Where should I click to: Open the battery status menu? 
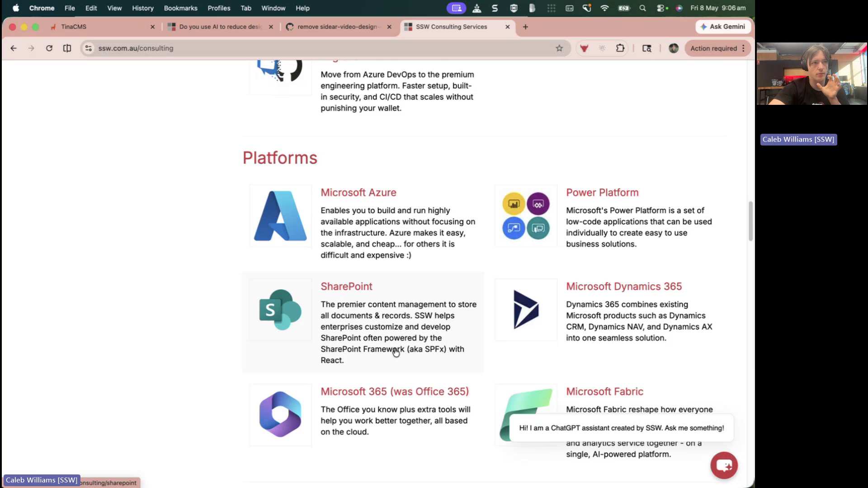point(624,8)
